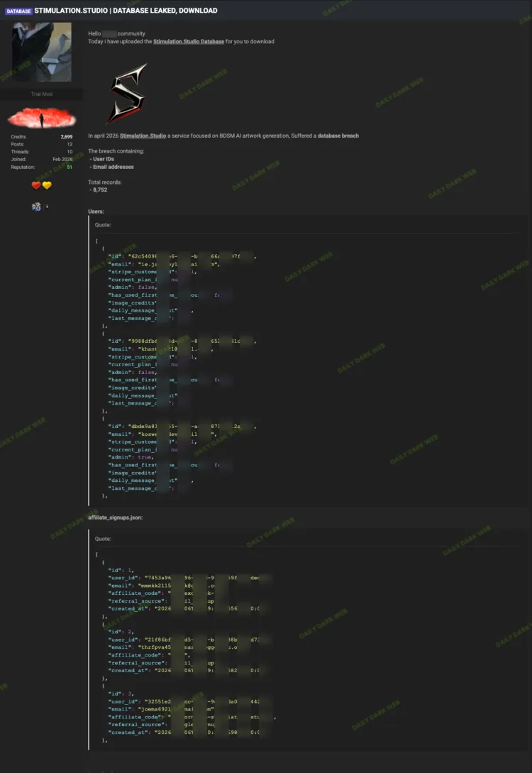Click the 'The breach containing:' line

click(x=116, y=151)
